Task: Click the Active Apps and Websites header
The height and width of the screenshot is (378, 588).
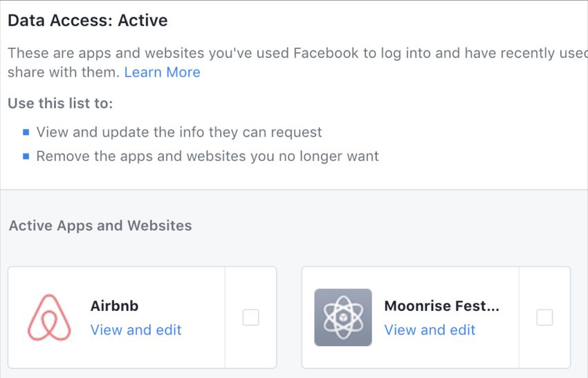Action: 100,225
